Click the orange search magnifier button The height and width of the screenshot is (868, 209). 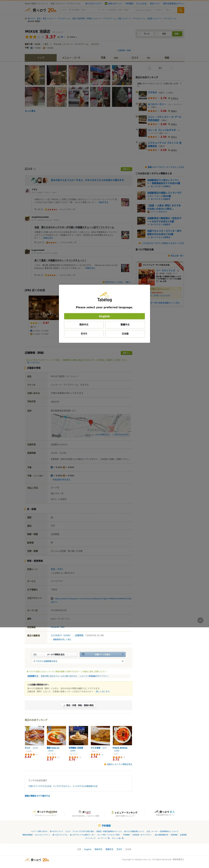click(x=181, y=10)
